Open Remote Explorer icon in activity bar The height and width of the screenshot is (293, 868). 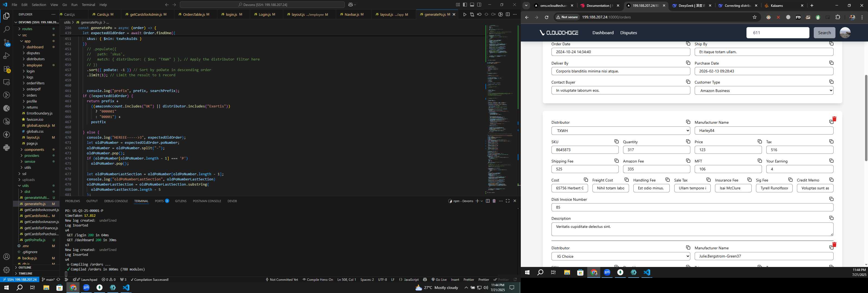coord(7,82)
